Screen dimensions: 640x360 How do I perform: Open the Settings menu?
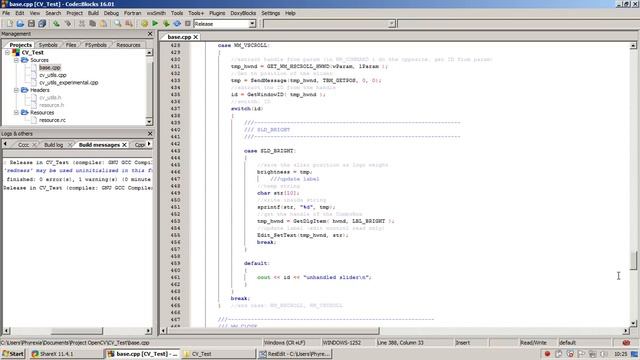point(270,13)
